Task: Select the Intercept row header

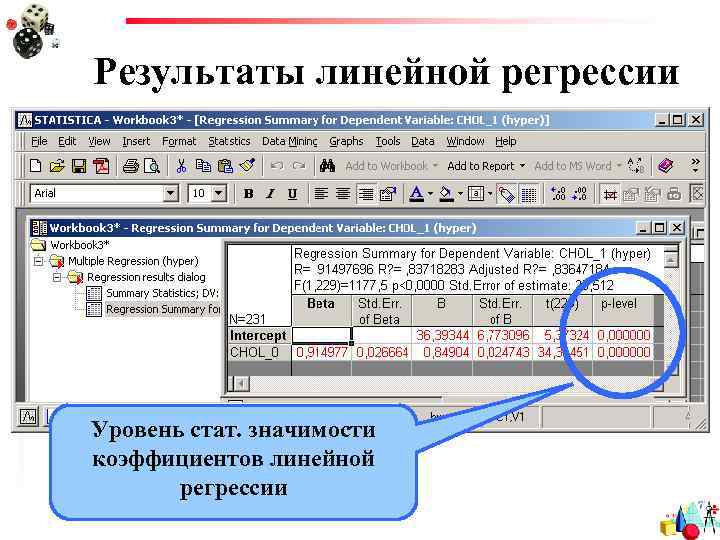Action: pyautogui.click(x=259, y=336)
